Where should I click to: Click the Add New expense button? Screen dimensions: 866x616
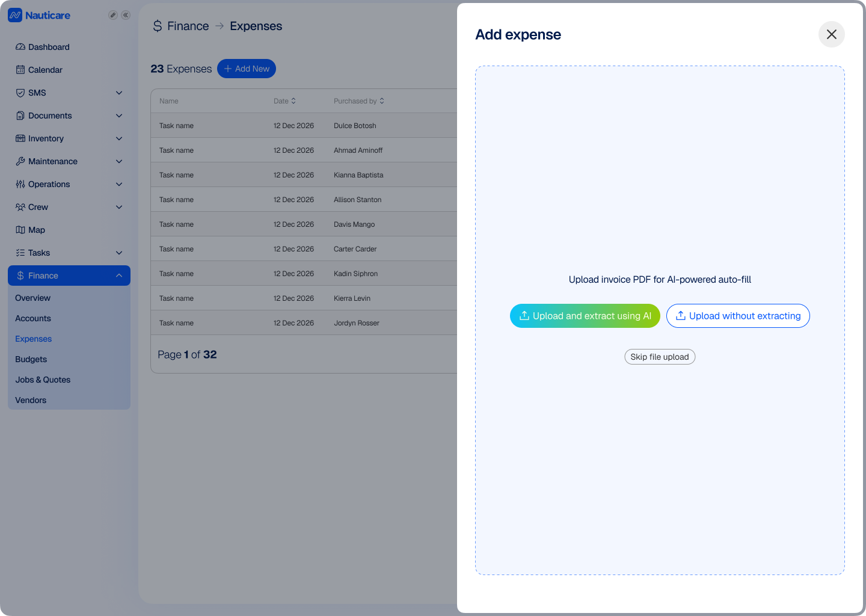(x=247, y=69)
